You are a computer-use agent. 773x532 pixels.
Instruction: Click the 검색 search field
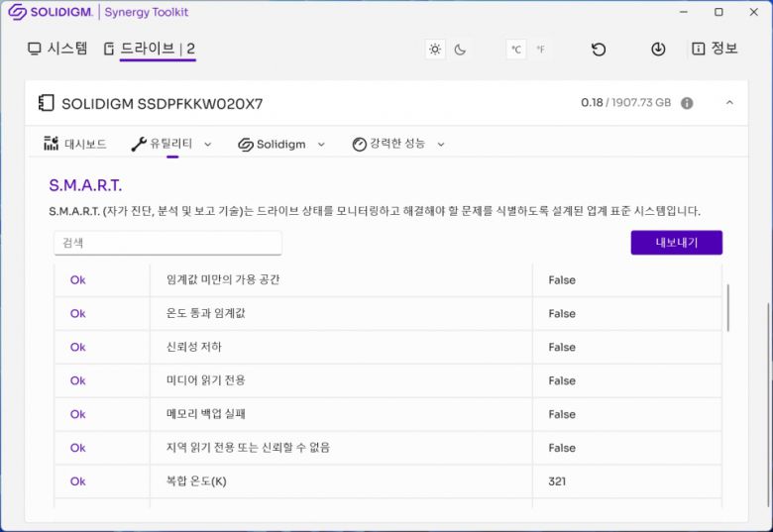point(167,243)
